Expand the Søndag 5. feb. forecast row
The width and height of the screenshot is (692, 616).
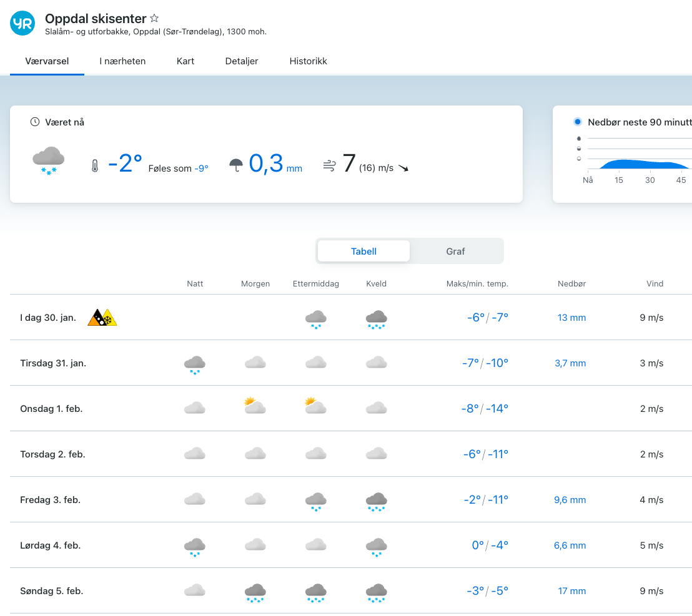tap(51, 591)
